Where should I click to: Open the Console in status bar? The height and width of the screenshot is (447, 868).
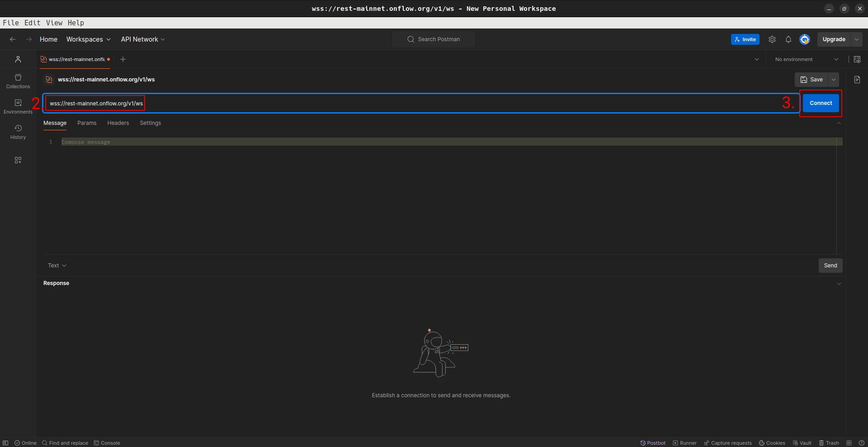pos(107,443)
